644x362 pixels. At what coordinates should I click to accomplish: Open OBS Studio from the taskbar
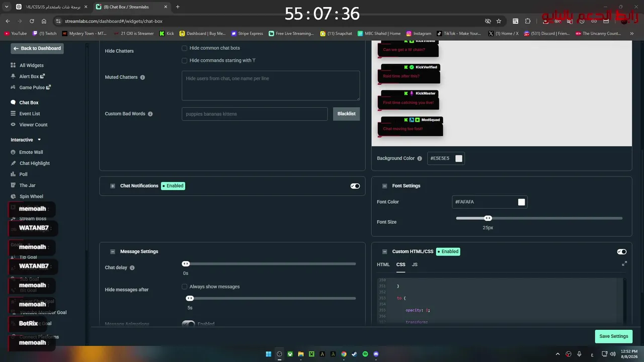tap(279, 354)
